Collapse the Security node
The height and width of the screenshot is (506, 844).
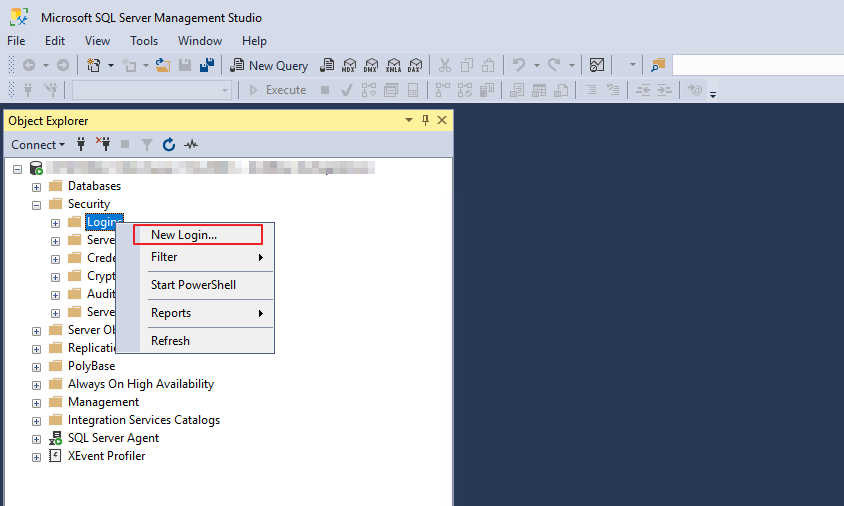pyautogui.click(x=36, y=205)
